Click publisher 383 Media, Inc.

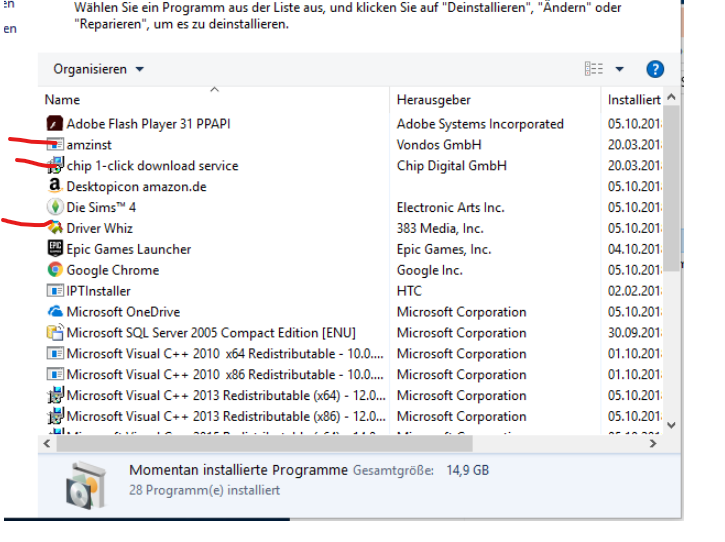tap(440, 228)
